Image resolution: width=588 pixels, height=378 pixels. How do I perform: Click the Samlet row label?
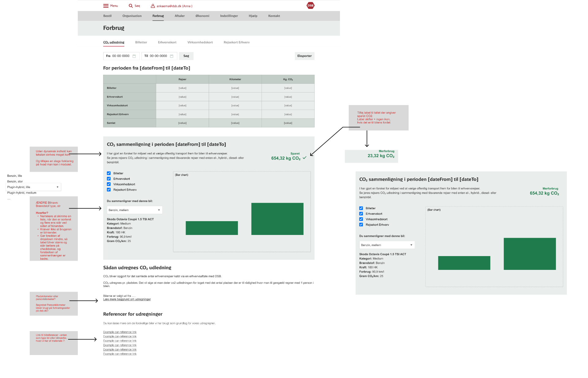click(111, 123)
